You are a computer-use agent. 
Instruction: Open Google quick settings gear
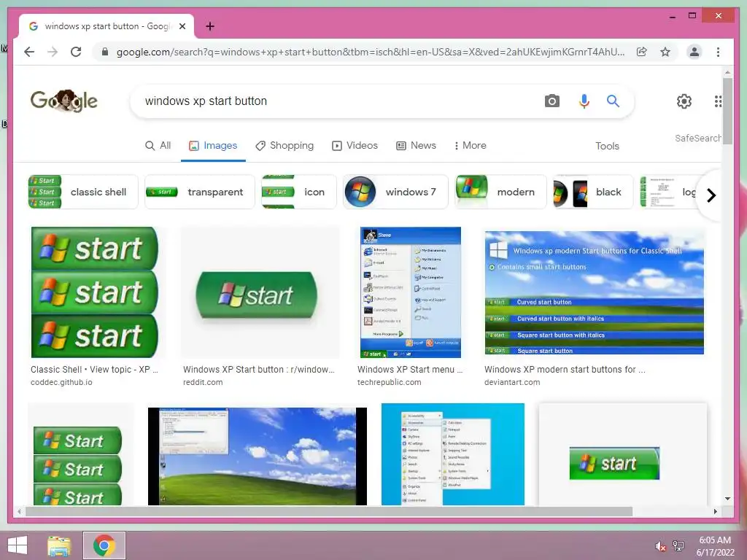point(684,101)
